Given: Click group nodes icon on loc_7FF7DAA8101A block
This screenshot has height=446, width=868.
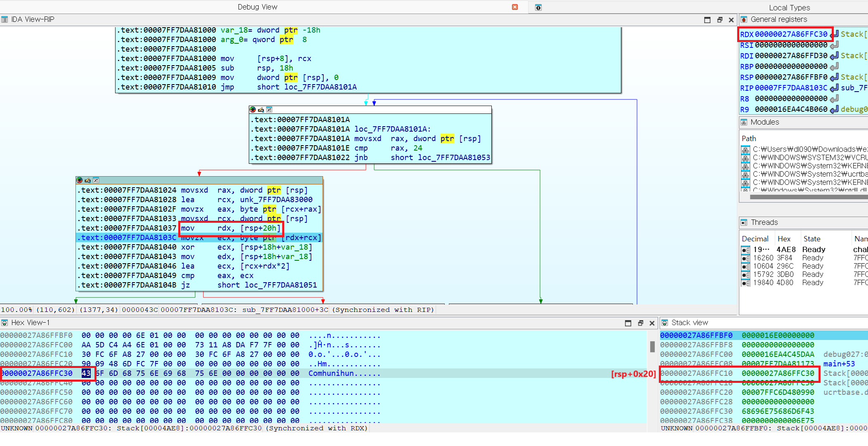Looking at the screenshot, I should (269, 110).
